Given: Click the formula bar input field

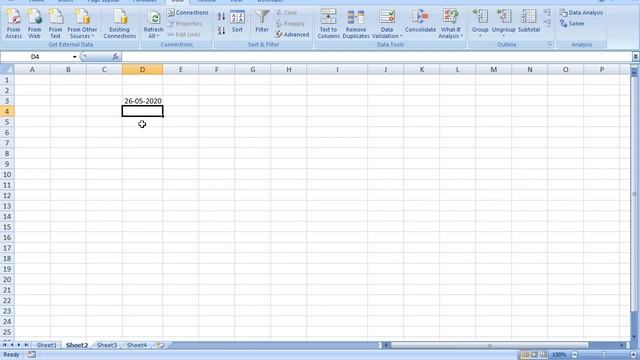Looking at the screenshot, I should (x=376, y=57).
